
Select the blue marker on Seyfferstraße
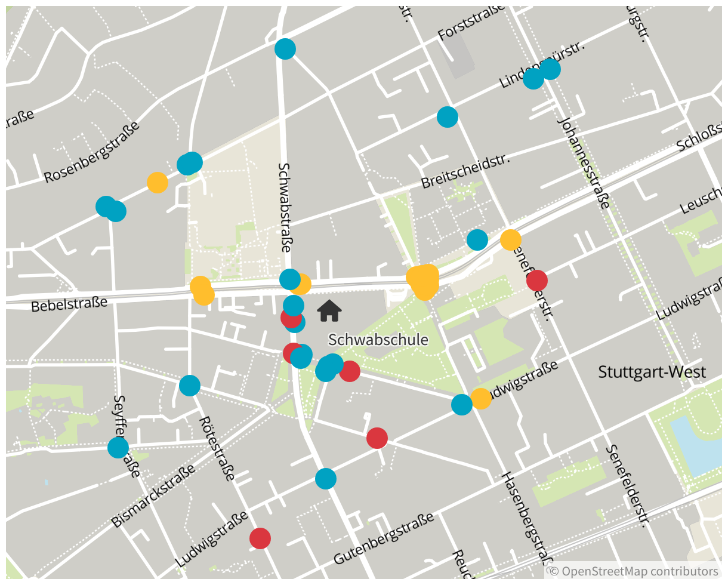tap(118, 447)
